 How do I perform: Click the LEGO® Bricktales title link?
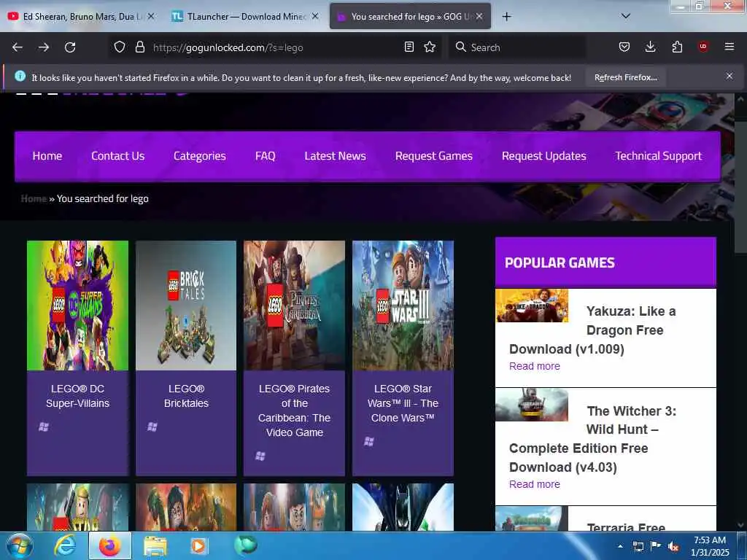click(186, 396)
